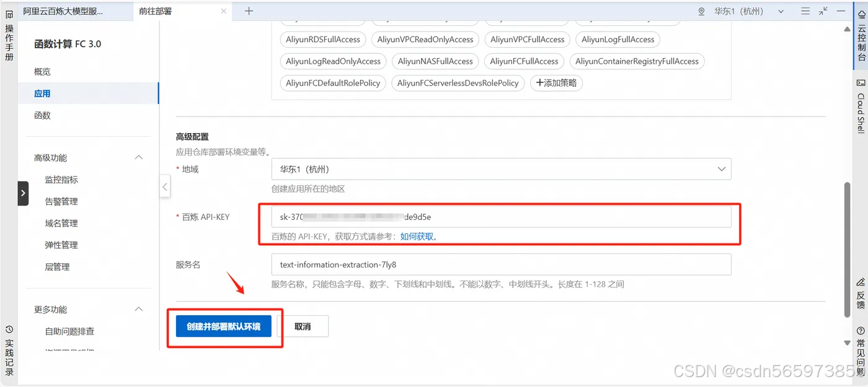Image resolution: width=868 pixels, height=387 pixels.
Task: Click the 高级配置 heading
Action: click(192, 137)
